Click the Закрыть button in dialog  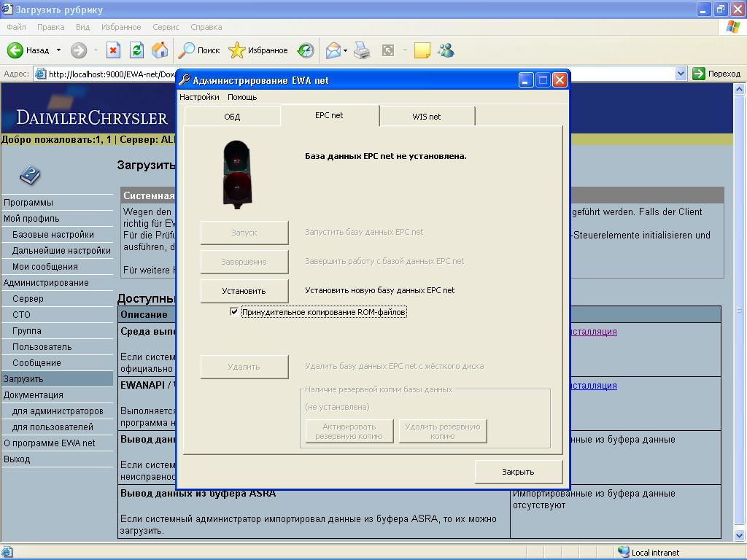pos(519,472)
